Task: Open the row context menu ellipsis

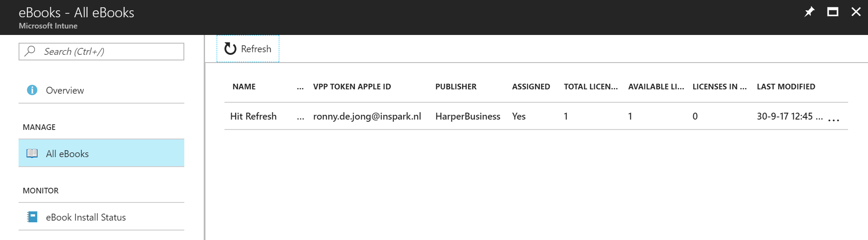Action: pos(834,120)
